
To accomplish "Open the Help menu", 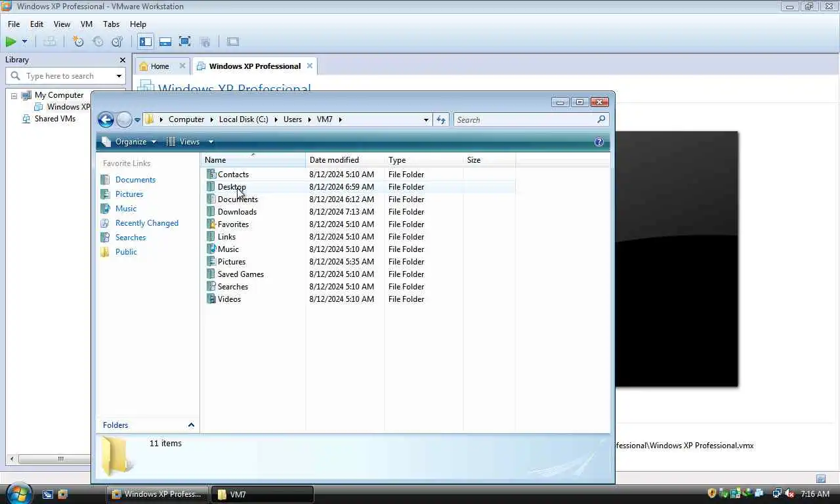I will click(x=138, y=24).
